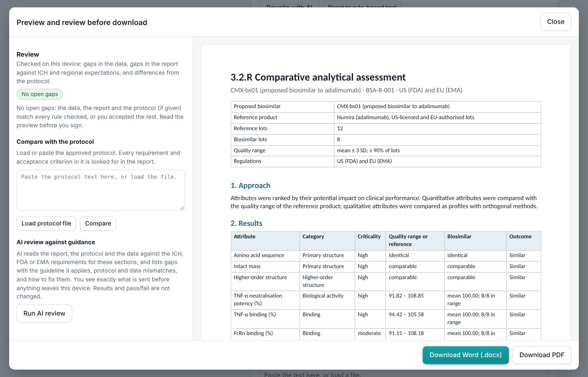Select the Biosimilar column header in Results
Viewport: 588px width, 377px height.
tap(475, 241)
